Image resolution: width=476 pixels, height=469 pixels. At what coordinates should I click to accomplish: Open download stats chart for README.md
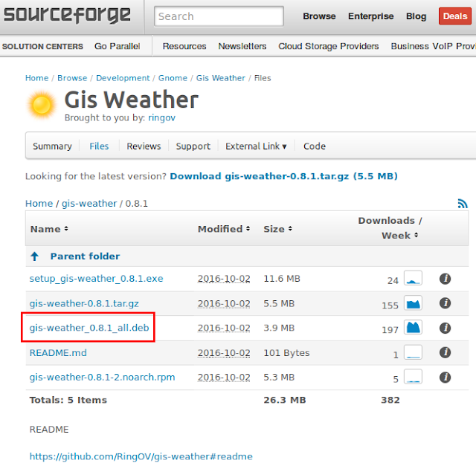(413, 352)
